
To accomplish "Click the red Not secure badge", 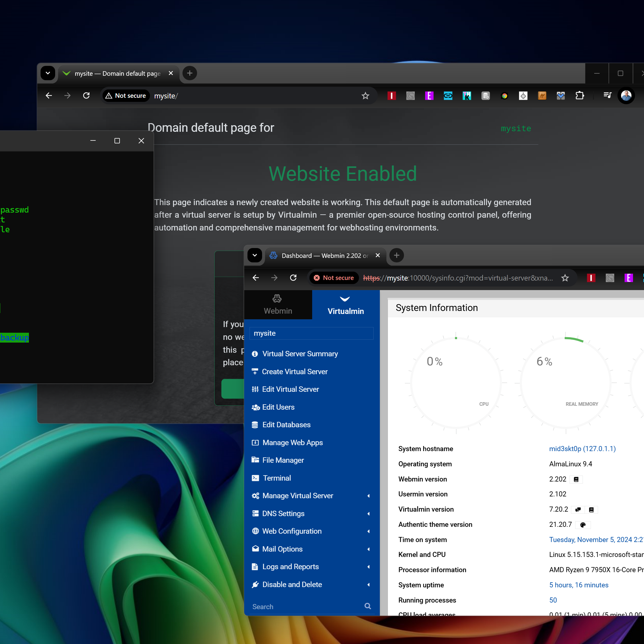I will pyautogui.click(x=334, y=278).
